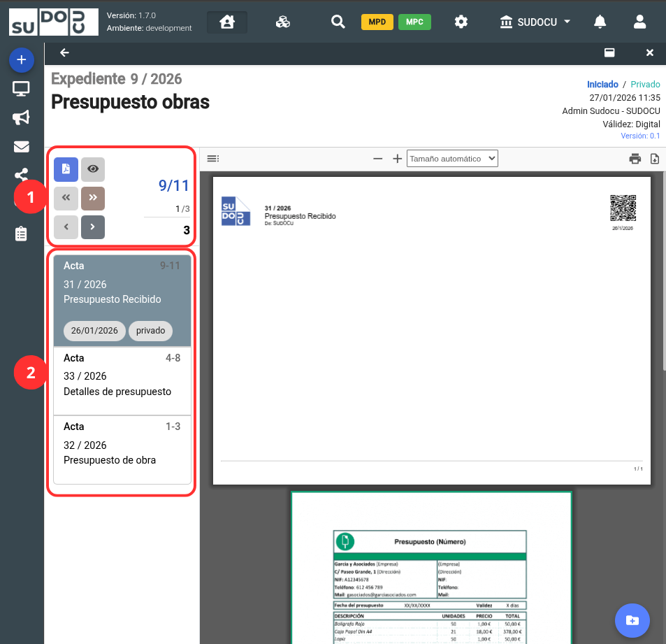Viewport: 666px width, 644px height.
Task: Click the Válidez: Digital text
Action: [631, 124]
